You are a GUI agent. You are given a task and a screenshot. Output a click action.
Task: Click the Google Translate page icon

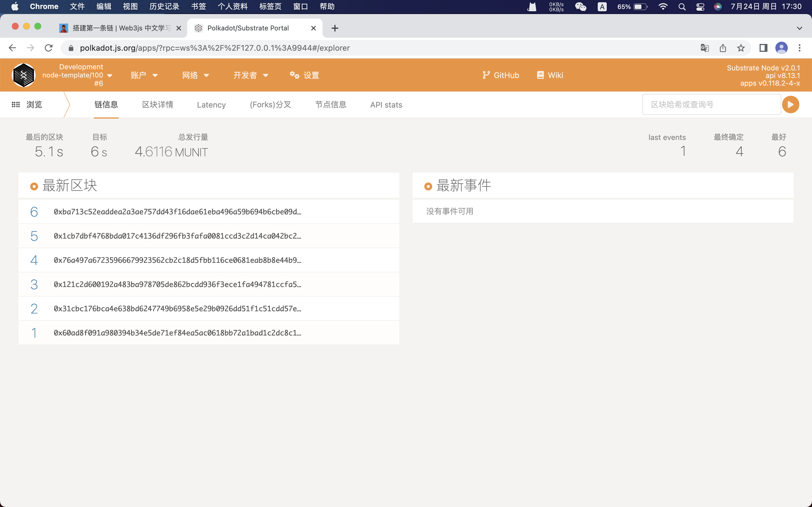tap(704, 48)
